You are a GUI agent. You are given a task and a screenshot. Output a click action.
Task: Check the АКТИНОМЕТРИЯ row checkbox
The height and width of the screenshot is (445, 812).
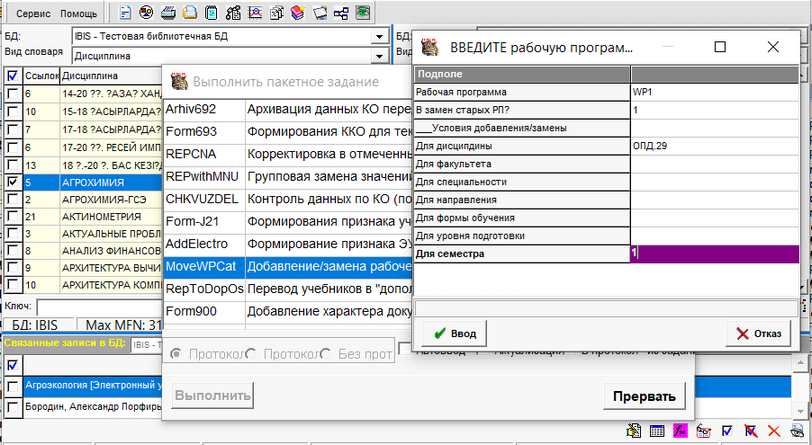(12, 216)
